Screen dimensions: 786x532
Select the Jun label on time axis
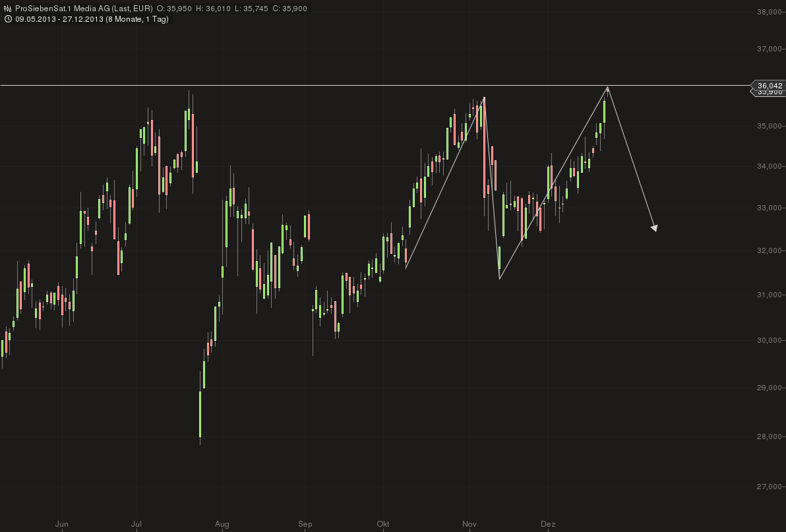point(61,524)
